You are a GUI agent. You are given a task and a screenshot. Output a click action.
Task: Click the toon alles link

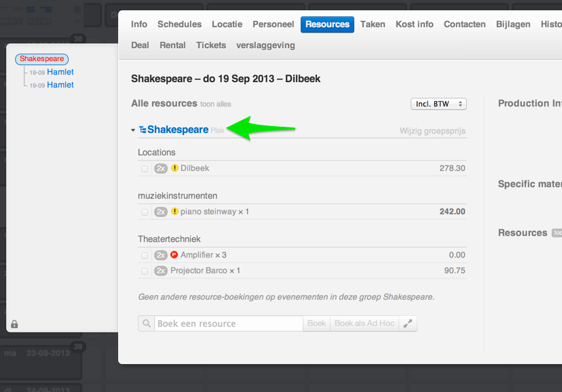coord(216,104)
